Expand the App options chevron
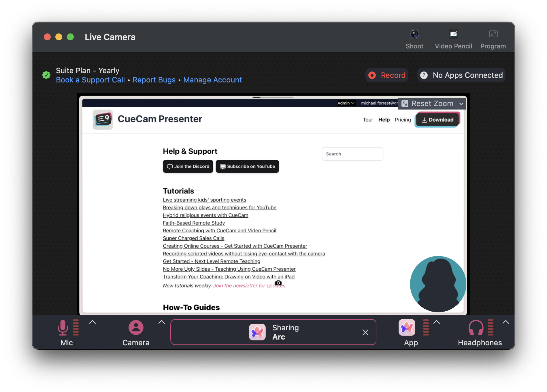 click(437, 322)
